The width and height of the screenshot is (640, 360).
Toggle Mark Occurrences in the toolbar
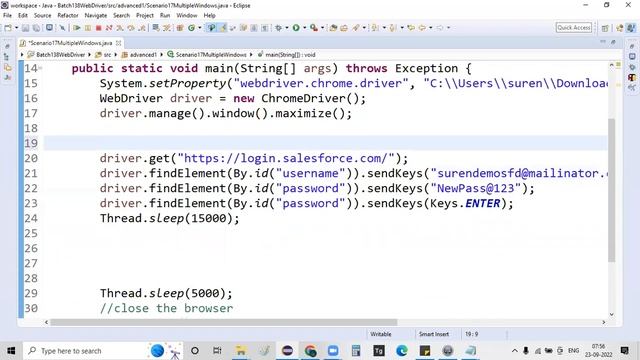pos(211,28)
